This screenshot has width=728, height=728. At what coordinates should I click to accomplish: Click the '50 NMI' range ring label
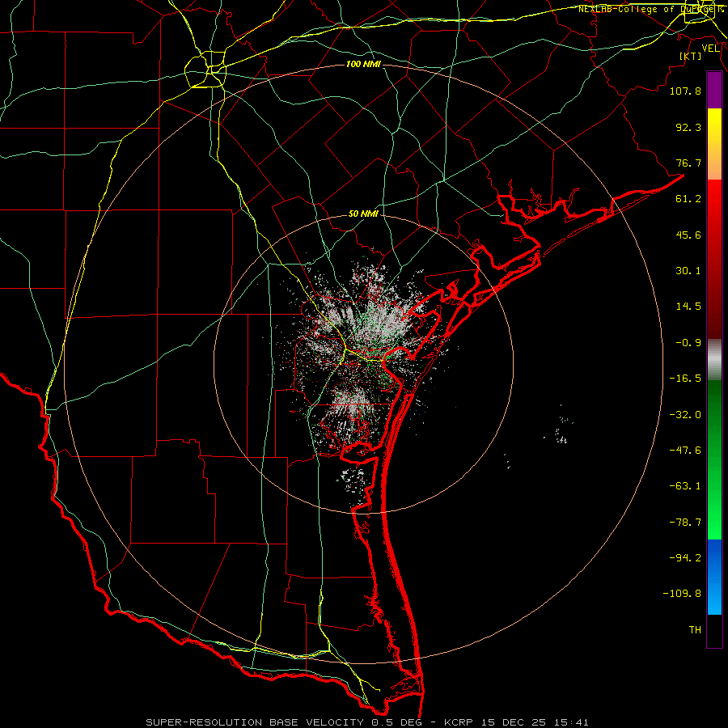tap(363, 214)
